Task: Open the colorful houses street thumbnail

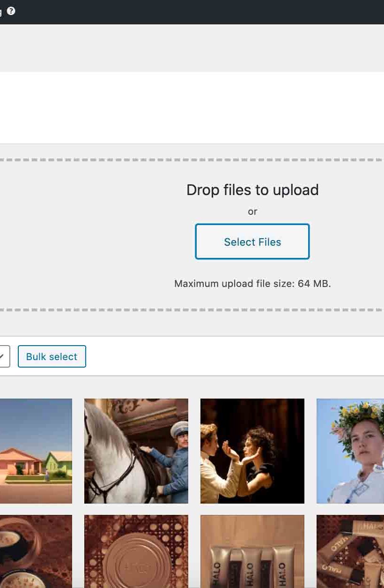Action: pos(36,451)
